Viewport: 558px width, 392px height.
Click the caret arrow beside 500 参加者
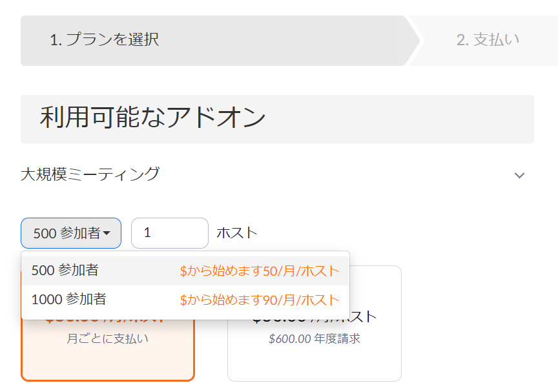(x=107, y=233)
